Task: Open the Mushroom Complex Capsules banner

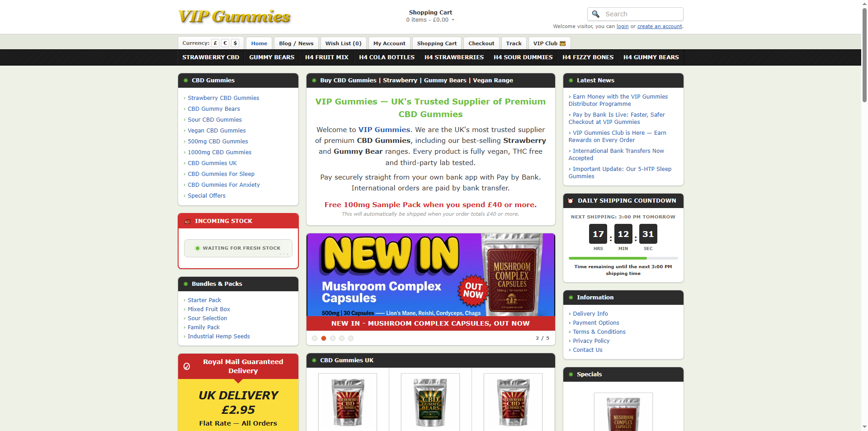Action: 430,275
